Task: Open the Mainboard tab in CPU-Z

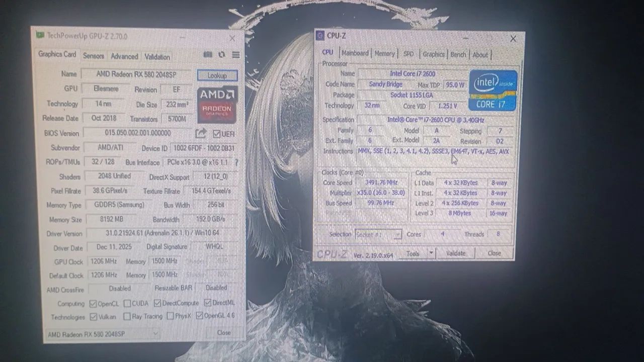Action: point(355,53)
